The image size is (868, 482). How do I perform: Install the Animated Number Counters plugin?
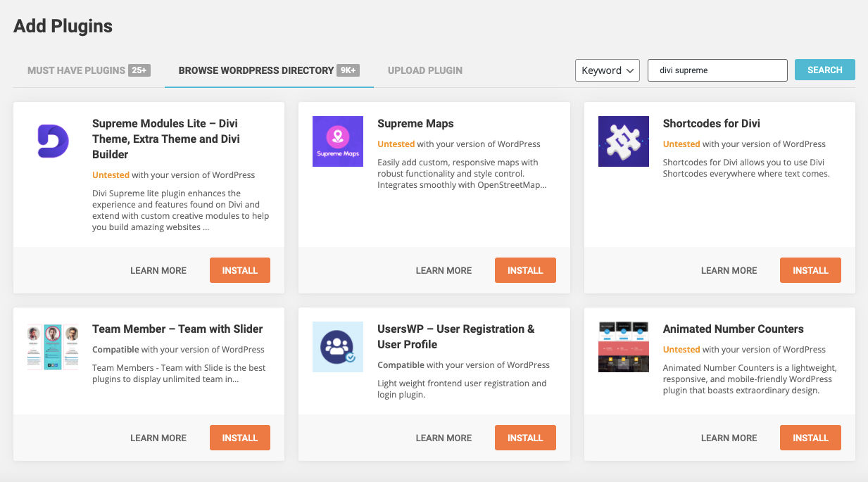click(810, 437)
